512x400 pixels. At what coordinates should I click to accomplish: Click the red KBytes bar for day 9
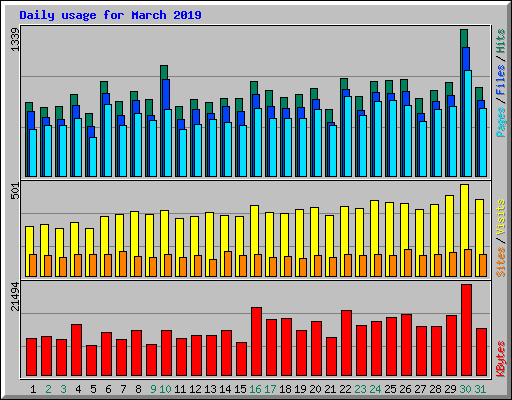point(151,360)
